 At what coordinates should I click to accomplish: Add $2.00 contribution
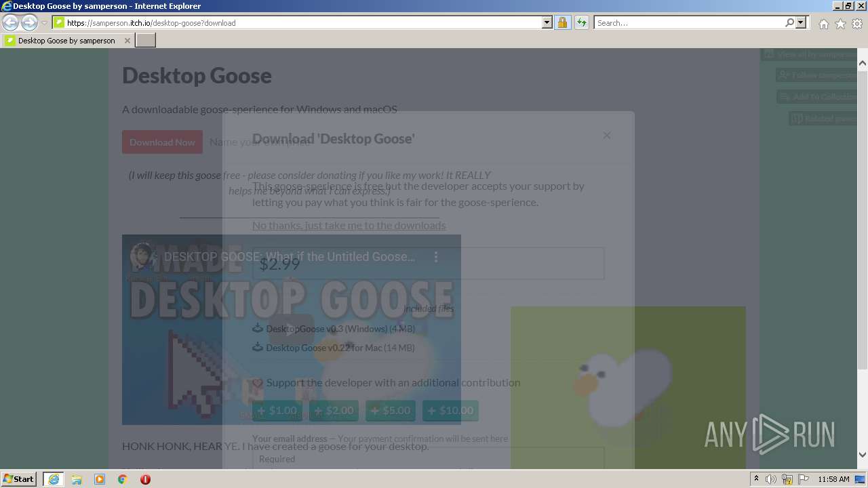pyautogui.click(x=334, y=411)
